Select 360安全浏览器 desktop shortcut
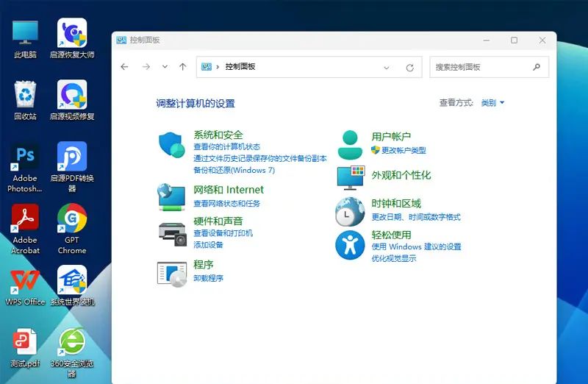This screenshot has width=588, height=384. 72,352
